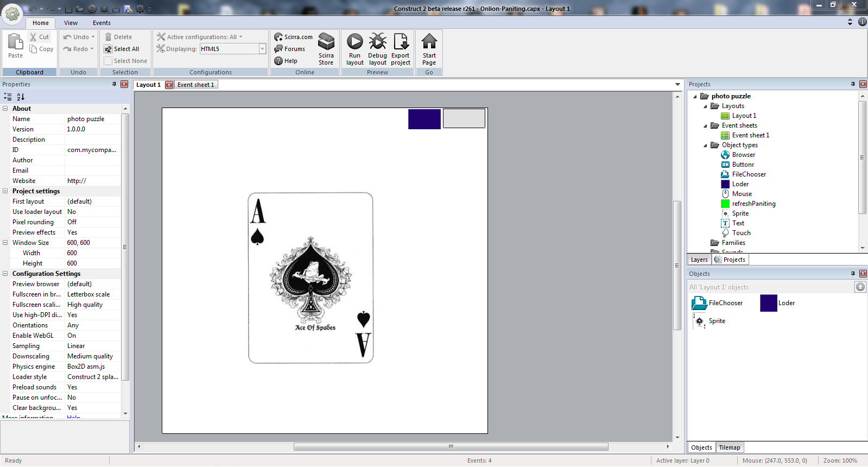The width and height of the screenshot is (868, 467).
Task: Select FileChooser in the Objects panel
Action: pos(717,303)
